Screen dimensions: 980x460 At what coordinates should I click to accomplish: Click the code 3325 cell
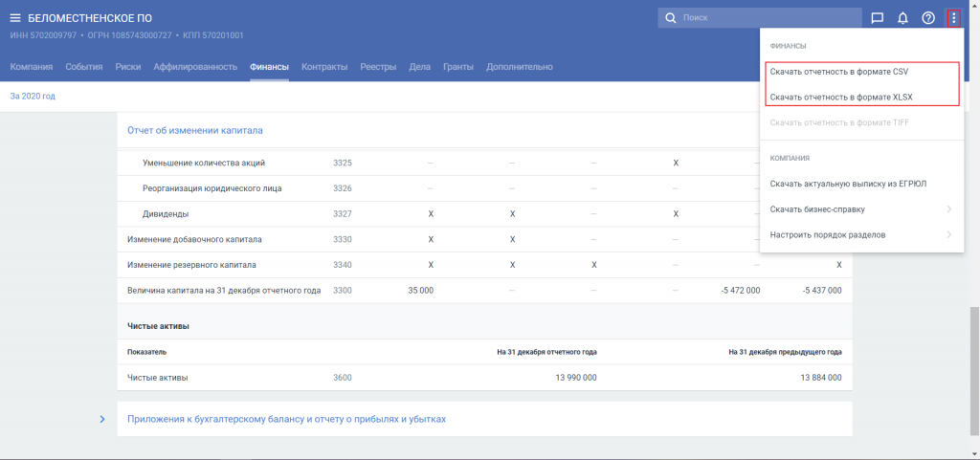coord(343,163)
